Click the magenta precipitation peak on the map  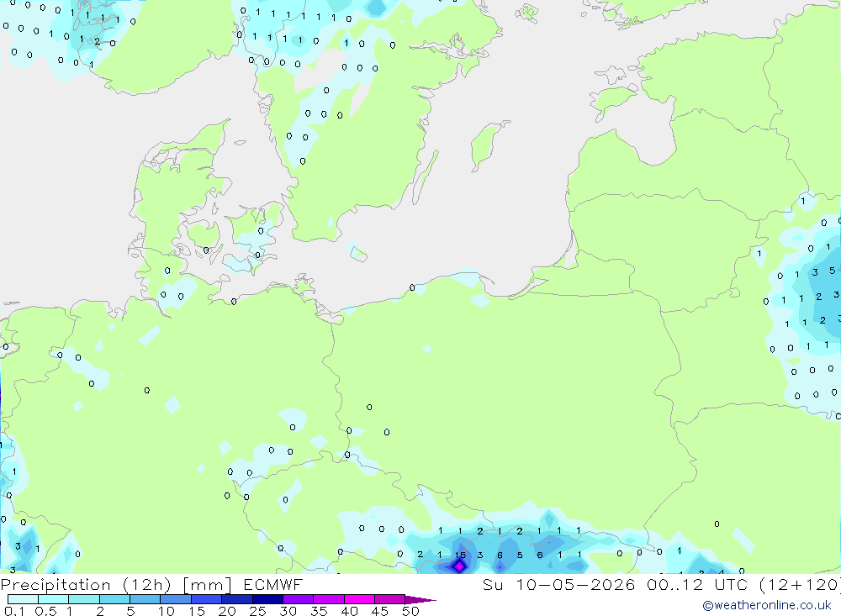click(460, 566)
